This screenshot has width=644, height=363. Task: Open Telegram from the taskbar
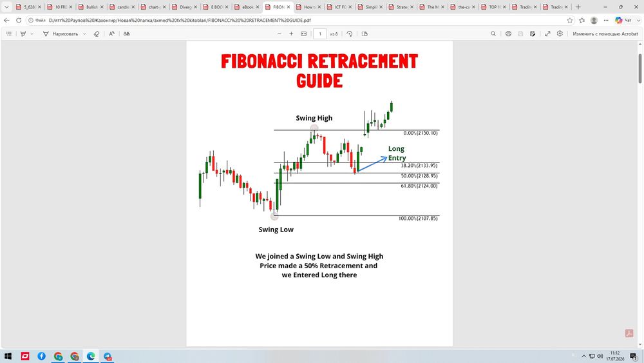click(x=108, y=356)
